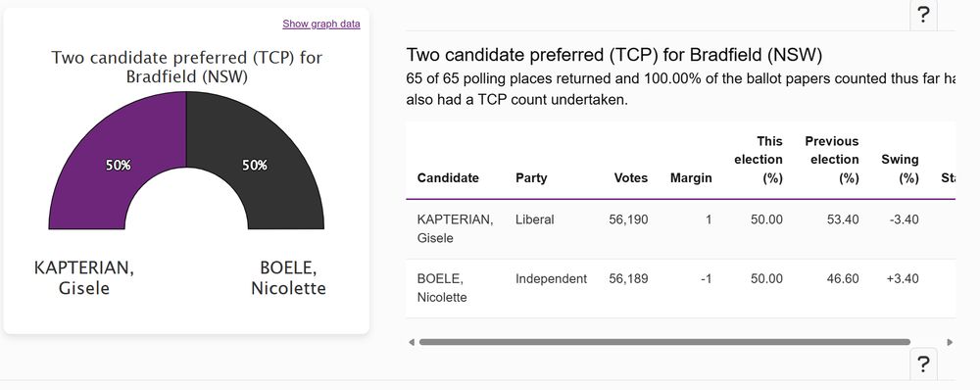Select the dark Boele chart segment
The height and width of the screenshot is (390, 980).
(255, 166)
